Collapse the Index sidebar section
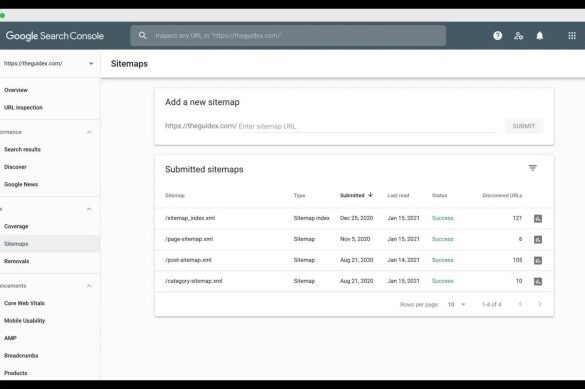Screen dimensions: 585x389 pyautogui.click(x=89, y=209)
